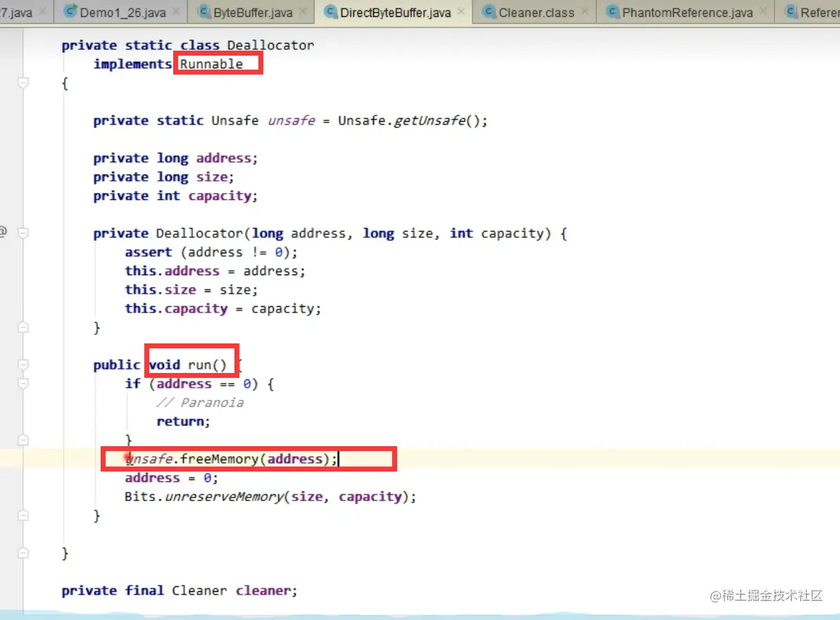Close the Cleaner.class tab
The height and width of the screenshot is (620, 840).
[x=584, y=11]
